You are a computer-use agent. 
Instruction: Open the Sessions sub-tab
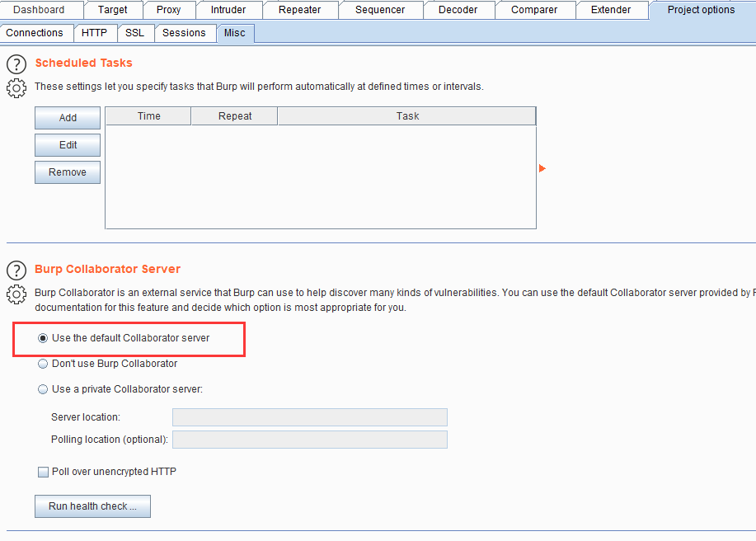[184, 33]
